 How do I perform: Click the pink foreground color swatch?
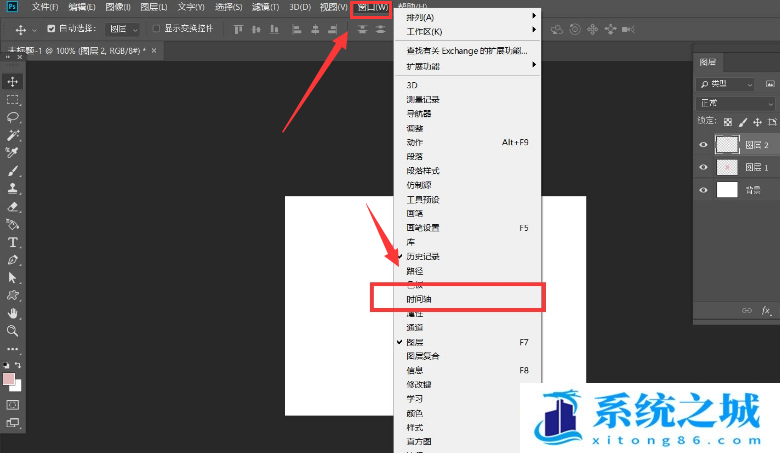point(9,379)
